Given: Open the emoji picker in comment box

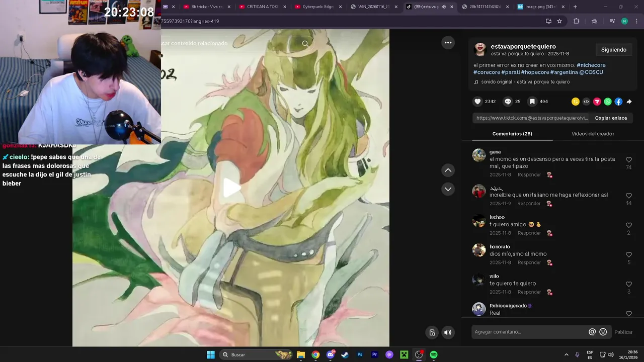Looking at the screenshot, I should [x=603, y=332].
